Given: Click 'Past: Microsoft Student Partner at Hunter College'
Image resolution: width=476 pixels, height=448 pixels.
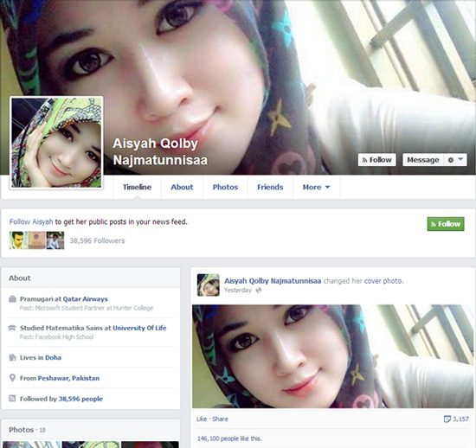Looking at the screenshot, I should (87, 308).
